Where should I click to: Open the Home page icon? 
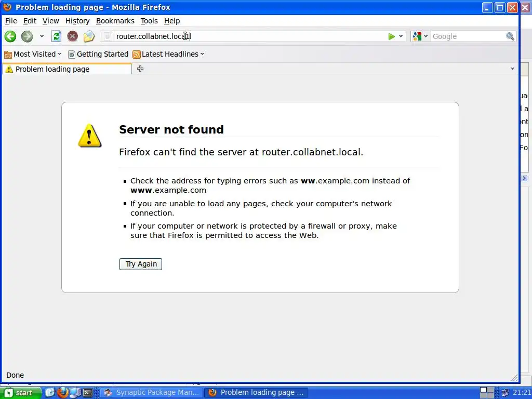pos(89,36)
